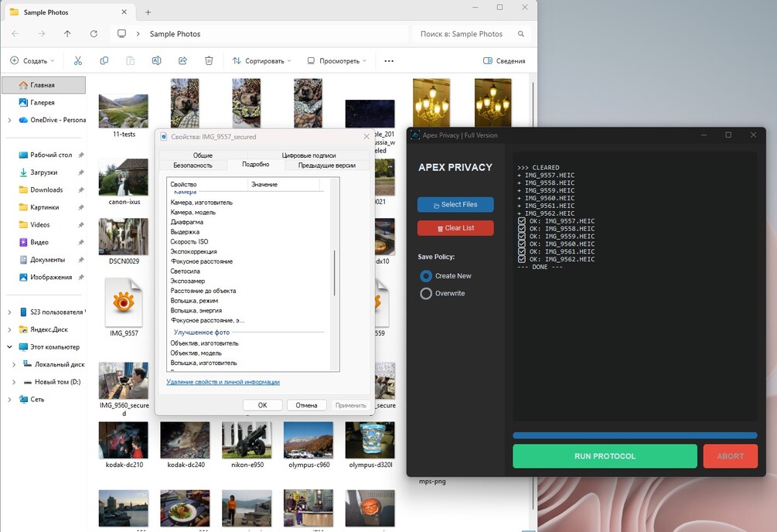Select the Overwrite save policy
The image size is (777, 532).
[426, 294]
